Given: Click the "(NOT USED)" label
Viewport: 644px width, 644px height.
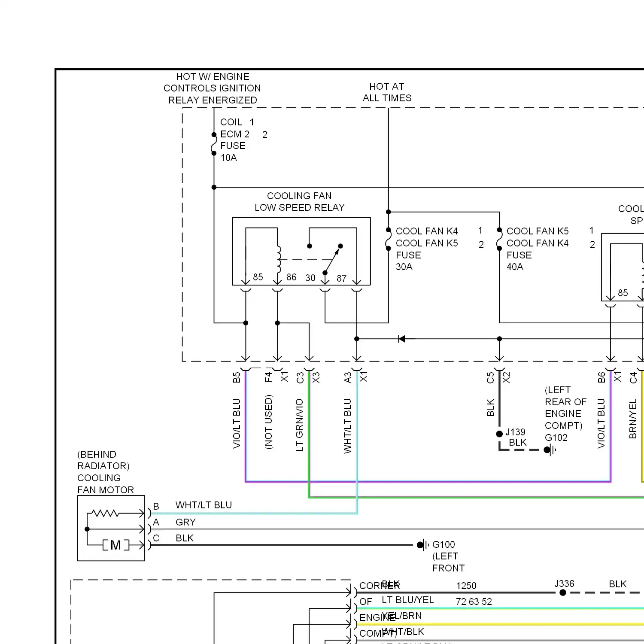Looking at the screenshot, I should [x=268, y=422].
